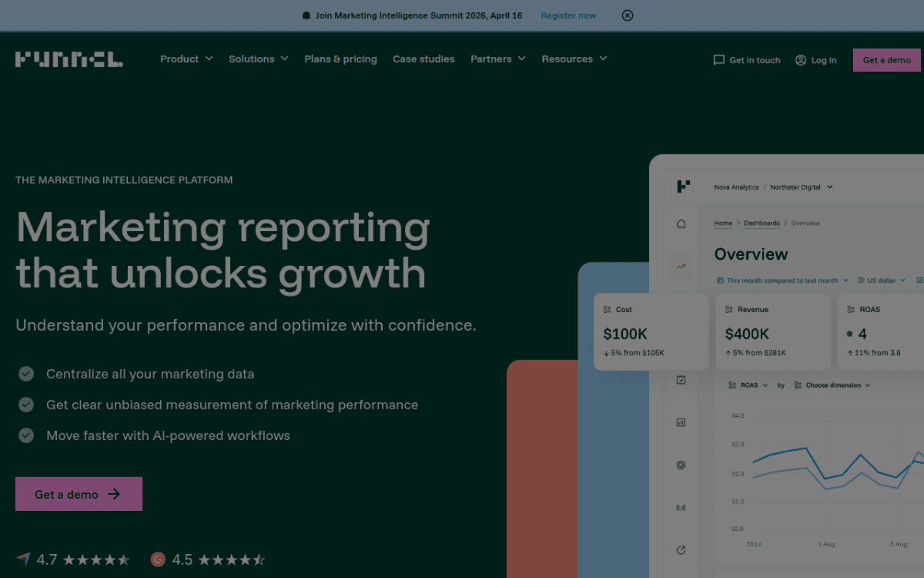Image resolution: width=924 pixels, height=578 pixels.
Task: Select the bar chart reports icon
Action: [x=681, y=422]
